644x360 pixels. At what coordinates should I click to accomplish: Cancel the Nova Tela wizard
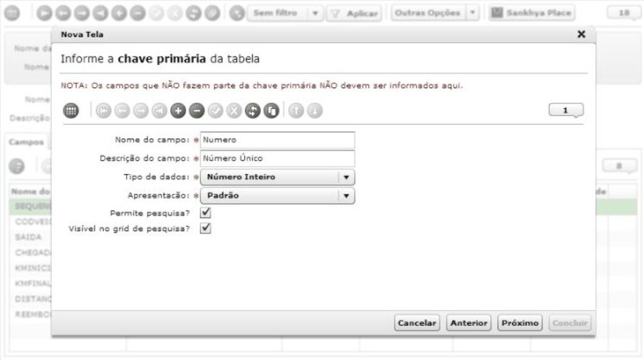coord(417,323)
